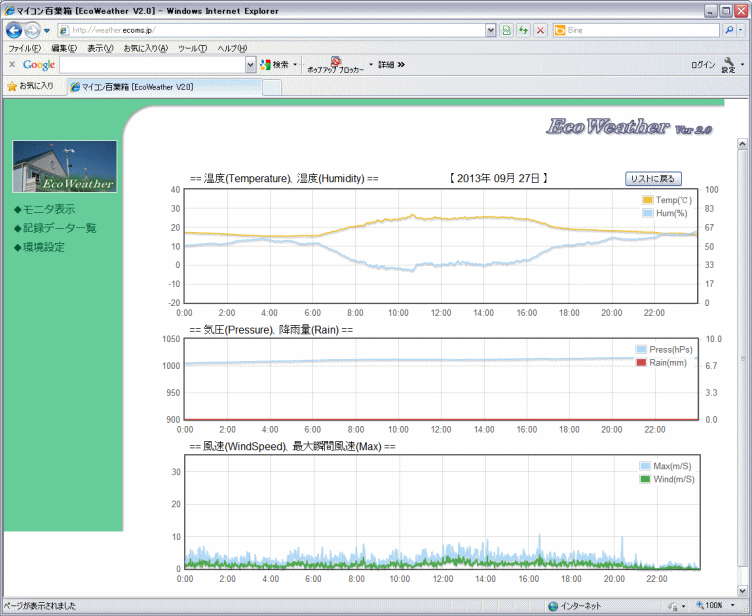Click the compatibility view icon
Image resolution: width=752 pixels, height=616 pixels.
click(506, 31)
